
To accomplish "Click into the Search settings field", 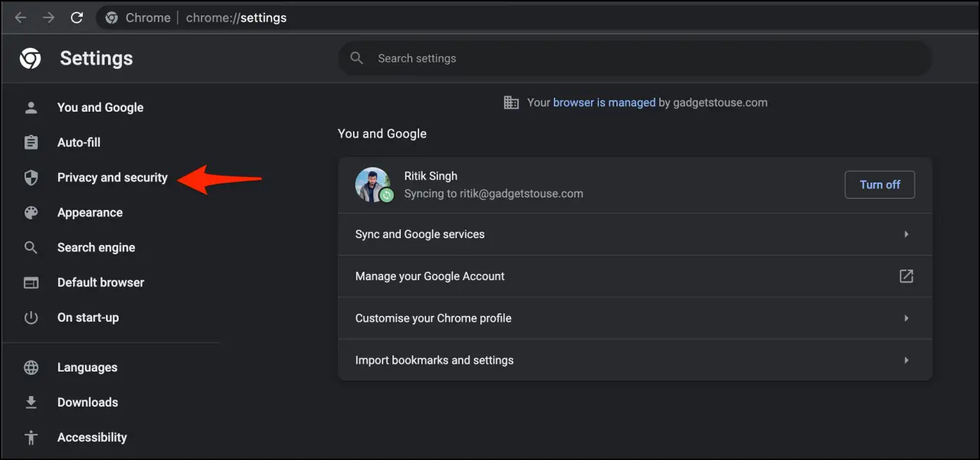I will pos(635,58).
